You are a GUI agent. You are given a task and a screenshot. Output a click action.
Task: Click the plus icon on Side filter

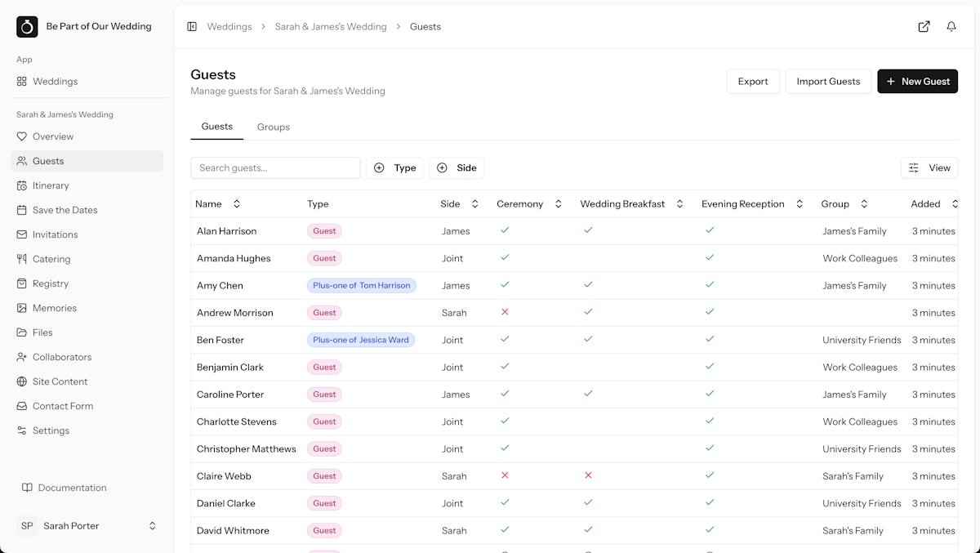(x=442, y=168)
